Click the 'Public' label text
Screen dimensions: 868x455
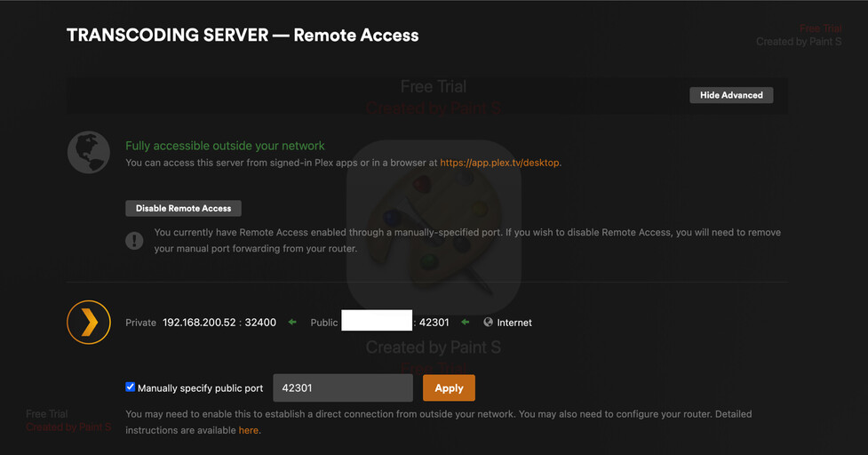pyautogui.click(x=324, y=323)
